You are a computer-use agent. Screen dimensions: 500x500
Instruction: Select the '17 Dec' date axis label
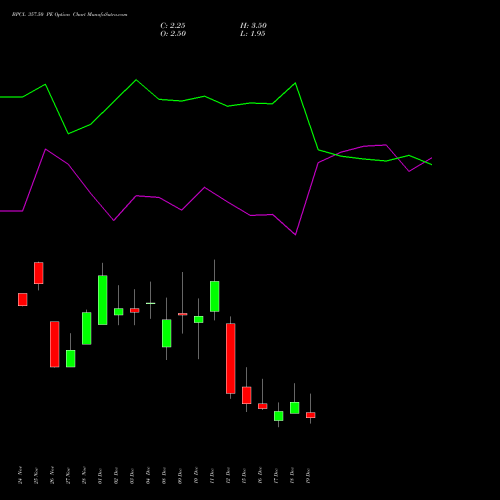(x=276, y=475)
